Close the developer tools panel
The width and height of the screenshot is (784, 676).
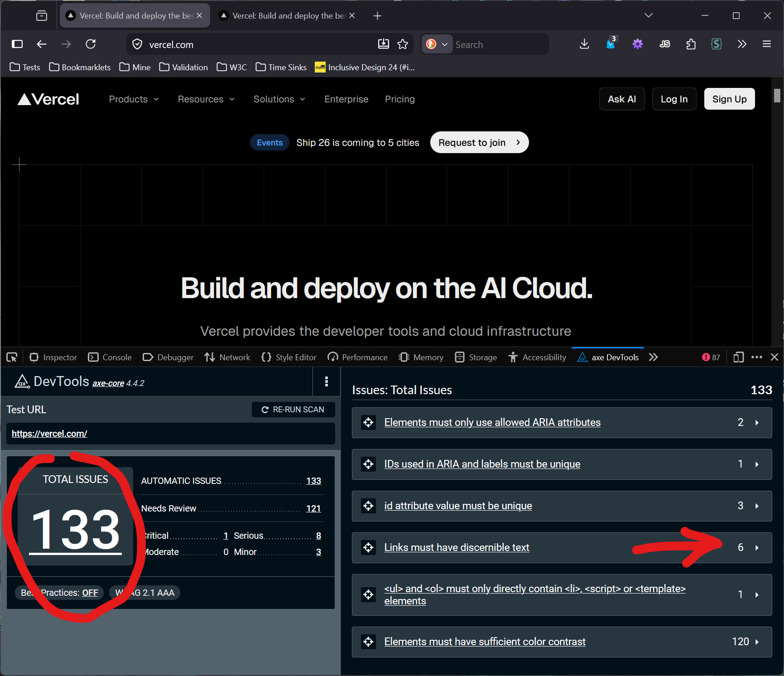click(x=774, y=357)
